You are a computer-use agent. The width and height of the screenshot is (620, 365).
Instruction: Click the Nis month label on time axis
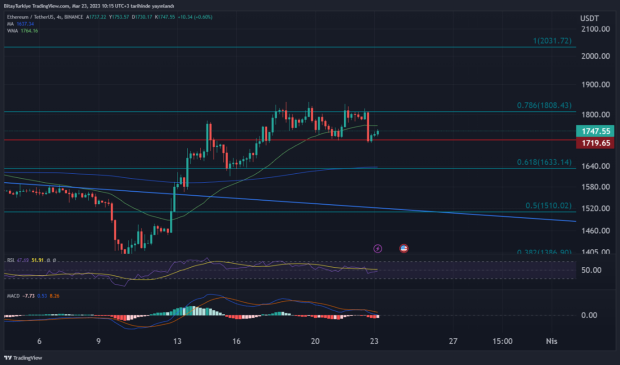click(551, 341)
